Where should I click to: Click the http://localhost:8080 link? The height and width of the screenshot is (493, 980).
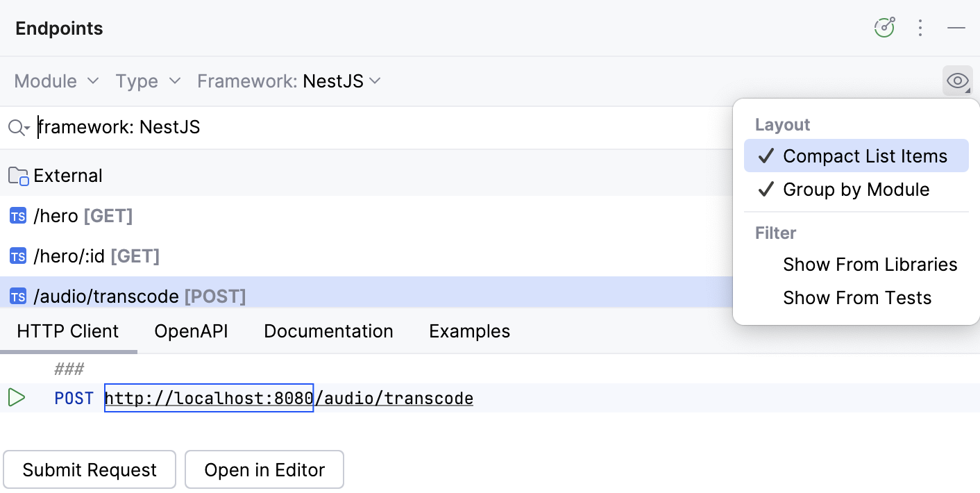click(x=208, y=398)
